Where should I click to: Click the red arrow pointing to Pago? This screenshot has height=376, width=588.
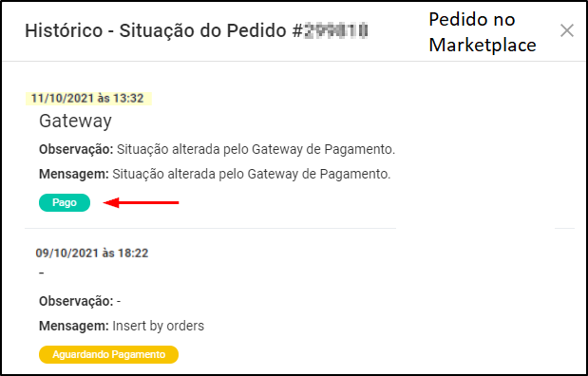click(x=141, y=203)
